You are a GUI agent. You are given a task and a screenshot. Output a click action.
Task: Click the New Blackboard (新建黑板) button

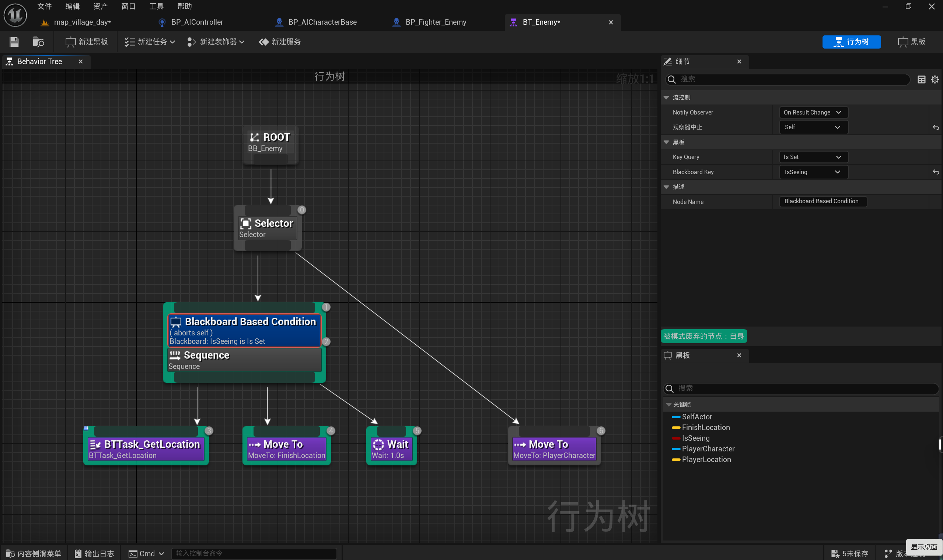point(87,42)
